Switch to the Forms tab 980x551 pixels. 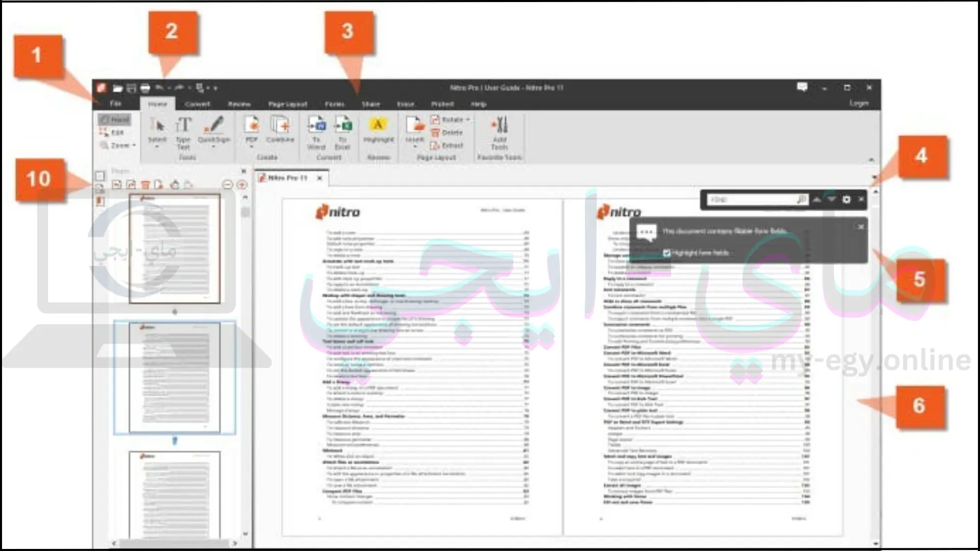(335, 104)
